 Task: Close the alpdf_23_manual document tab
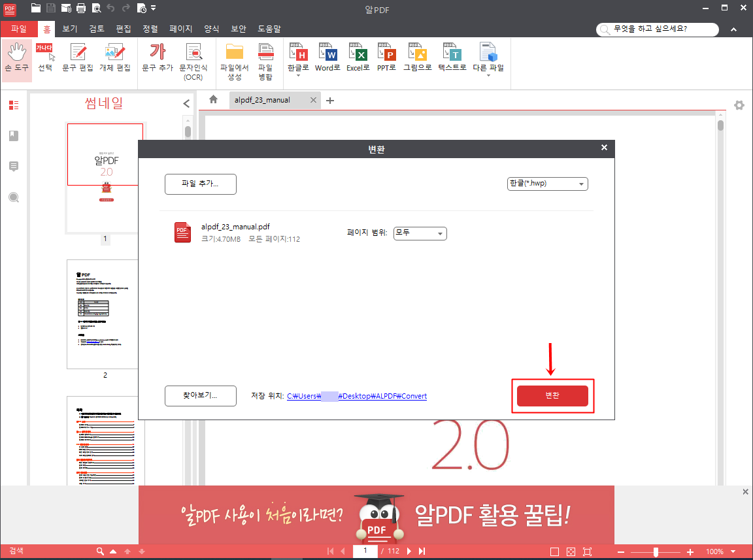point(313,100)
